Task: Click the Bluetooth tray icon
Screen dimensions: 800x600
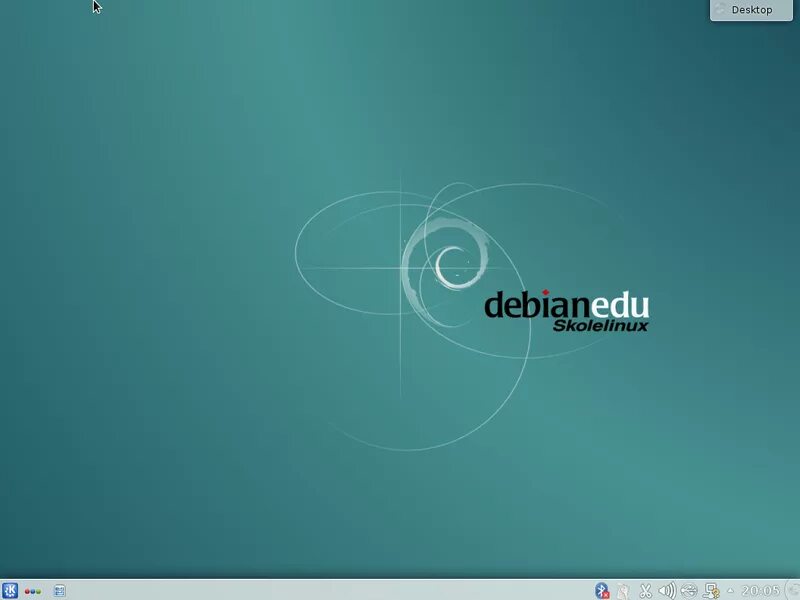Action: tap(602, 591)
